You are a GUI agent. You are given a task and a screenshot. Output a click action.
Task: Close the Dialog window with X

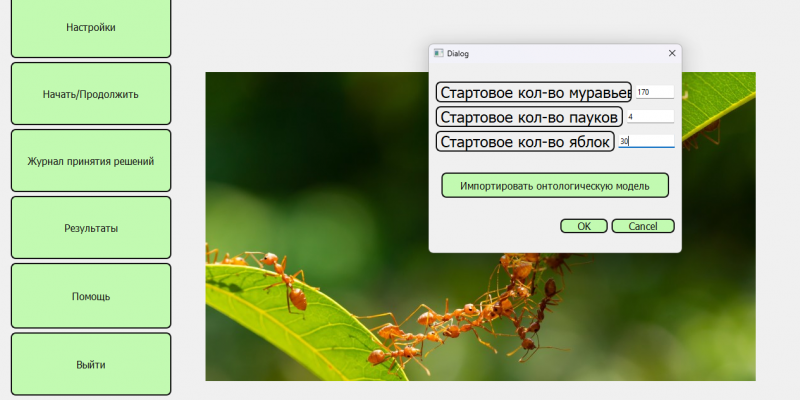click(671, 52)
